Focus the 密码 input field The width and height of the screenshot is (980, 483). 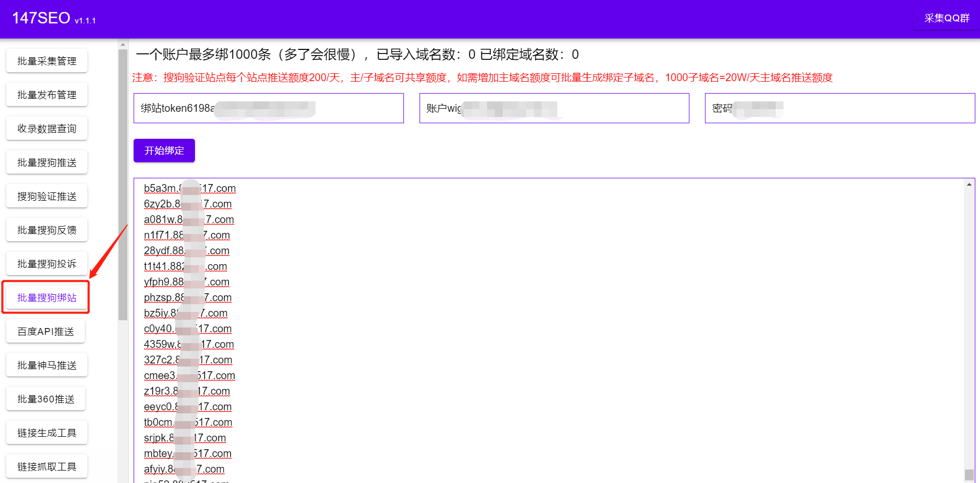(840, 108)
